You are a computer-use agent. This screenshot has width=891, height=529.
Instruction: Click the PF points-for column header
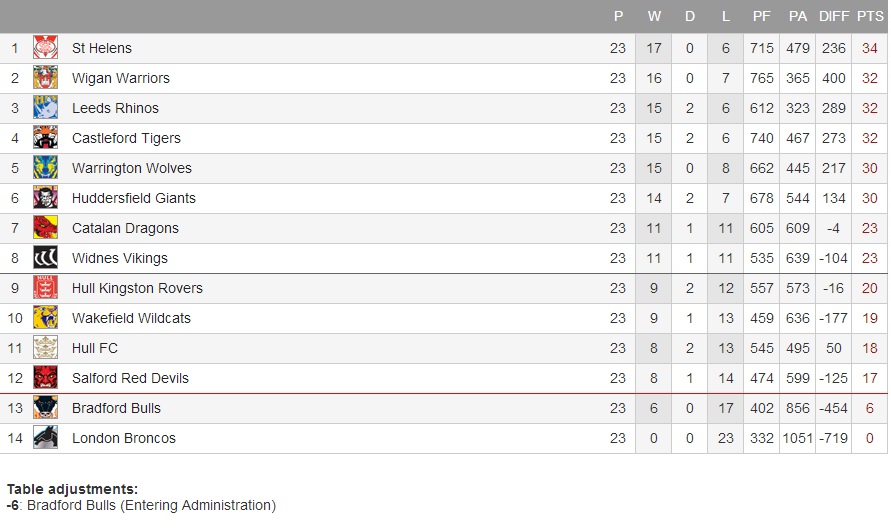(762, 16)
